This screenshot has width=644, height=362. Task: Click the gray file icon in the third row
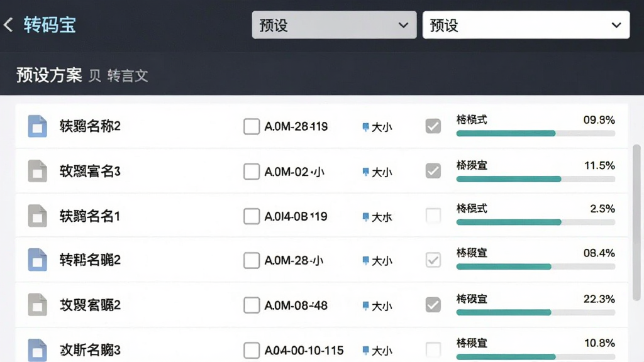tap(37, 216)
